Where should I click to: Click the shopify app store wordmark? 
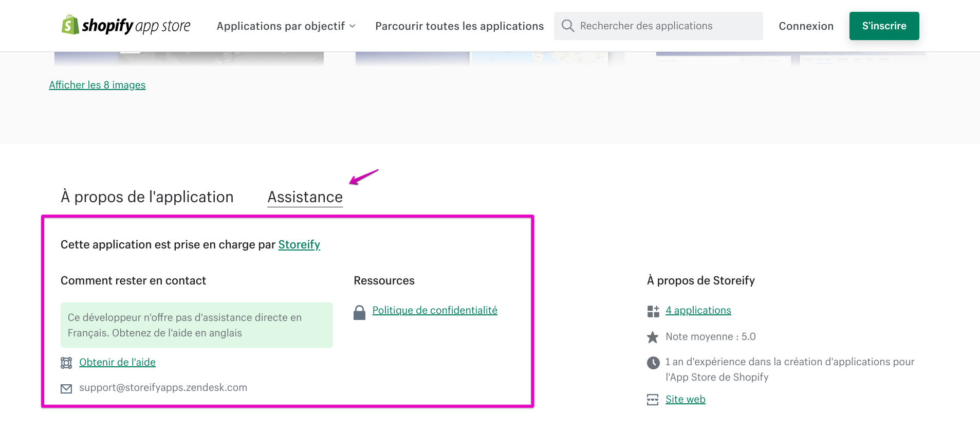[136, 26]
